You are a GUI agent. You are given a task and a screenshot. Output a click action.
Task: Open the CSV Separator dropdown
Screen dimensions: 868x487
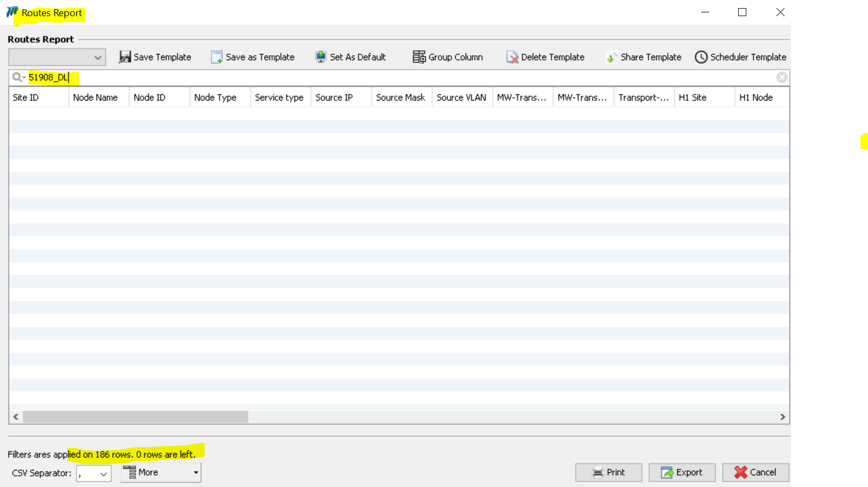point(103,474)
